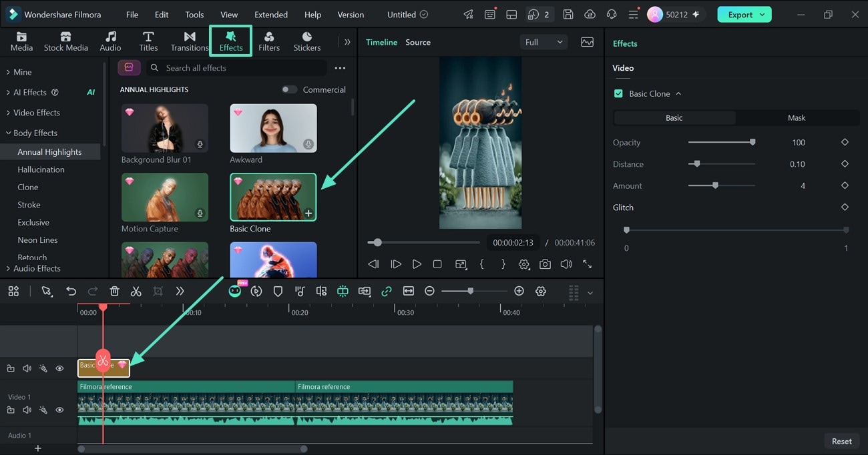Adjust the Distance slider

722,164
